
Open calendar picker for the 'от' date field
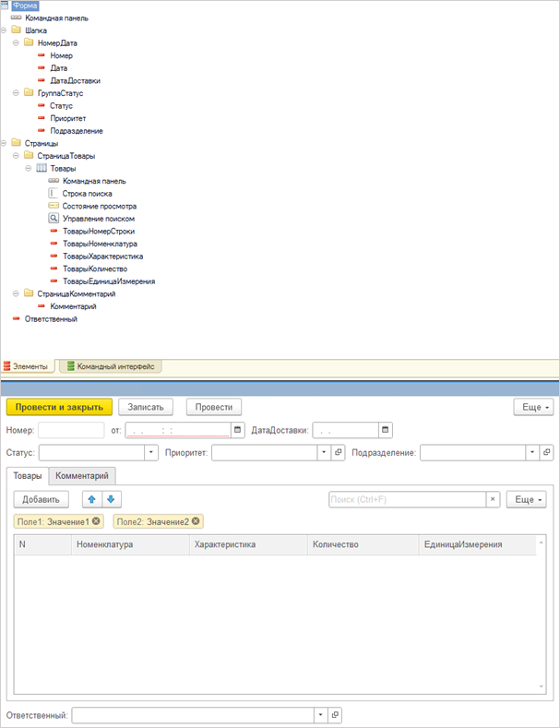238,430
